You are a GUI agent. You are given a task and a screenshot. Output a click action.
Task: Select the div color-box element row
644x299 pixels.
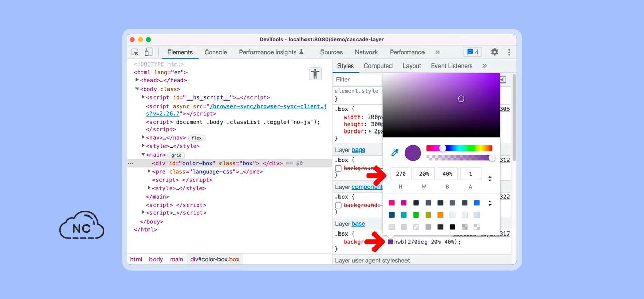[229, 163]
